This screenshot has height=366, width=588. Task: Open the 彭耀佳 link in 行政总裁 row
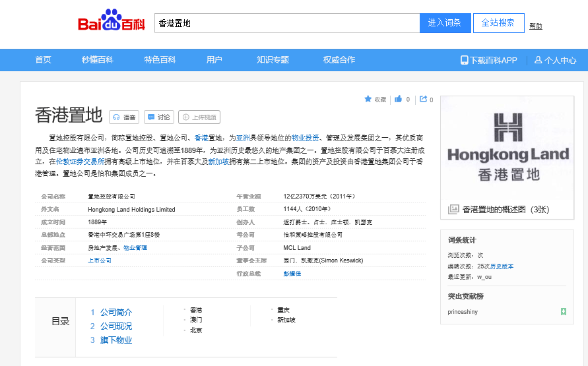point(292,274)
